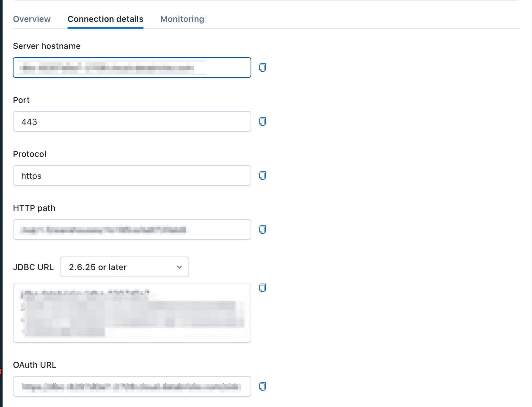Image resolution: width=532 pixels, height=407 pixels.
Task: Click the JDBC URL label text
Action: click(x=33, y=267)
